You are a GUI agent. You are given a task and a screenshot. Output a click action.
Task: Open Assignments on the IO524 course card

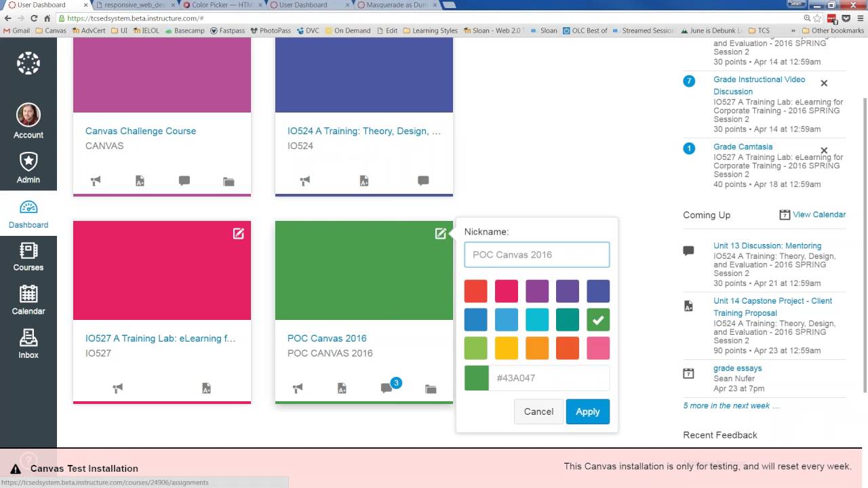tap(364, 181)
